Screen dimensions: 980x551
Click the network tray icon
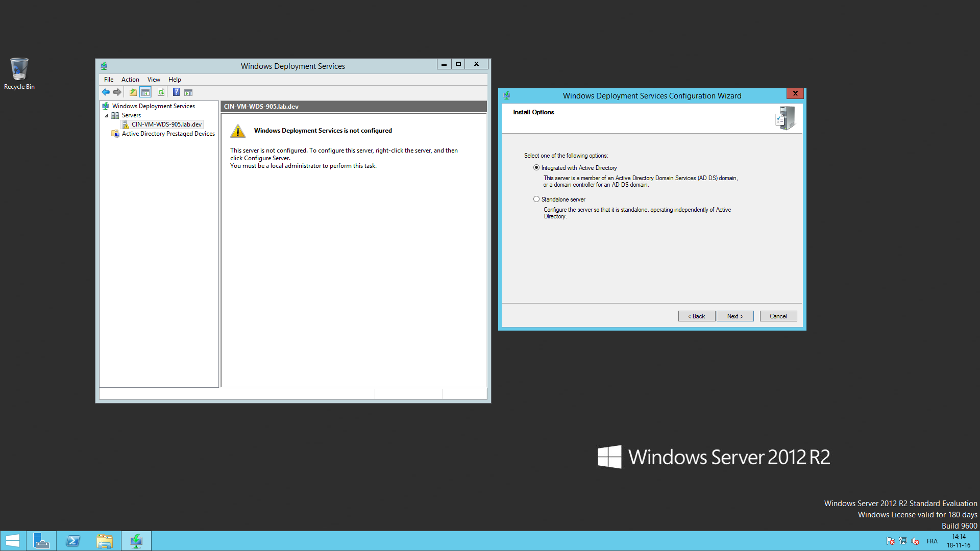click(x=903, y=541)
